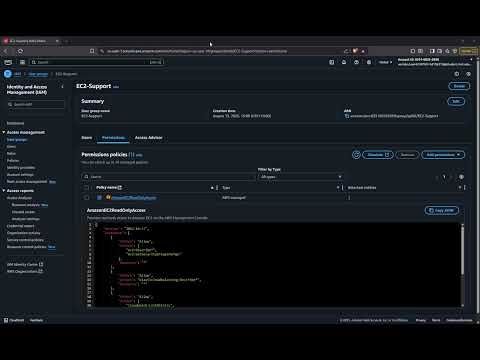
Task: Focus the Search IAM sidebar field
Action: (x=36, y=104)
